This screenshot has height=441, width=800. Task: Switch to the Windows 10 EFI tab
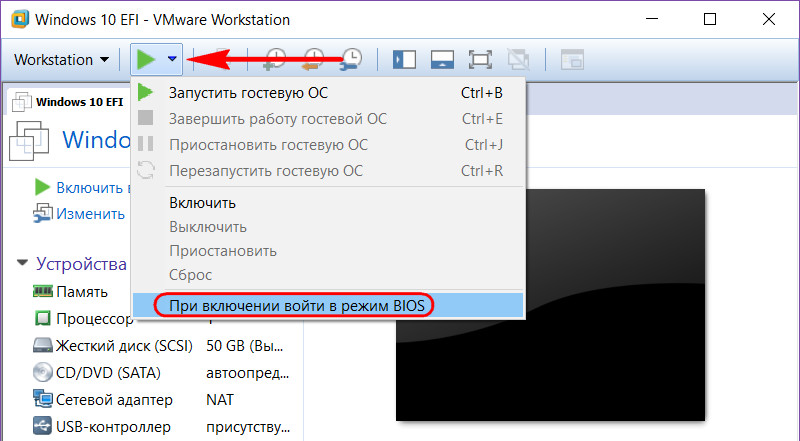click(68, 102)
